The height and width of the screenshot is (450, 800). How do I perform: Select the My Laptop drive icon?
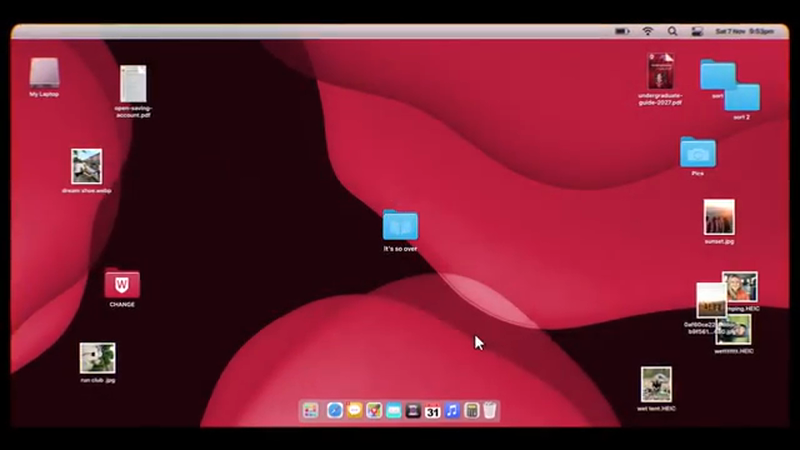coord(44,73)
